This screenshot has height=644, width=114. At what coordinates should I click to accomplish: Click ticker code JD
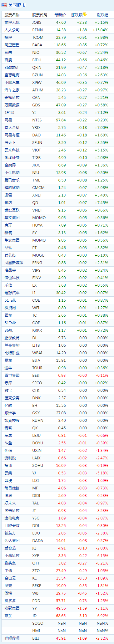point(34,616)
